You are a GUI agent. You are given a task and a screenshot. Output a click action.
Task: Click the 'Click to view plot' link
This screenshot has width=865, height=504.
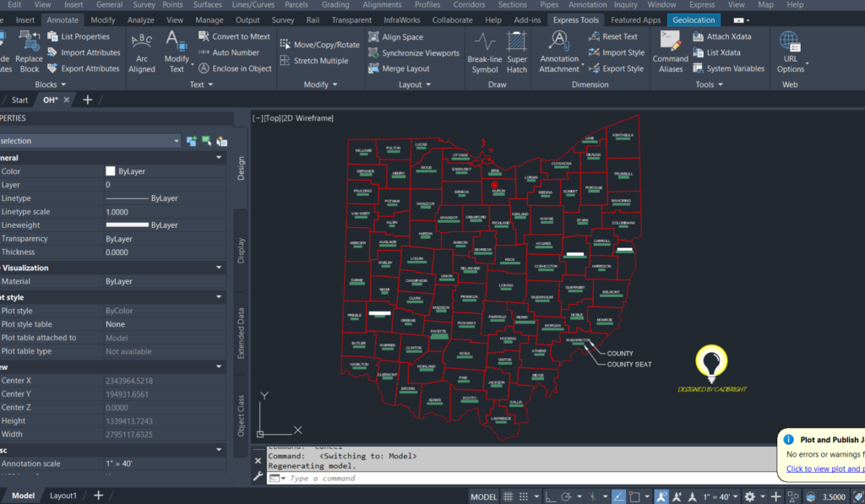click(x=824, y=469)
